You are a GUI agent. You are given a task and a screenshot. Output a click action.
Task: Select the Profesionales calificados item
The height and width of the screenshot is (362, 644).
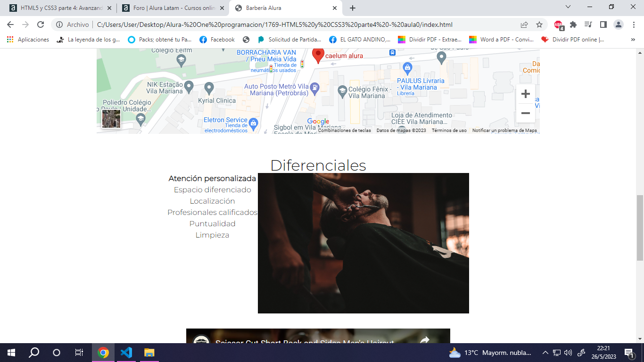tap(212, 213)
